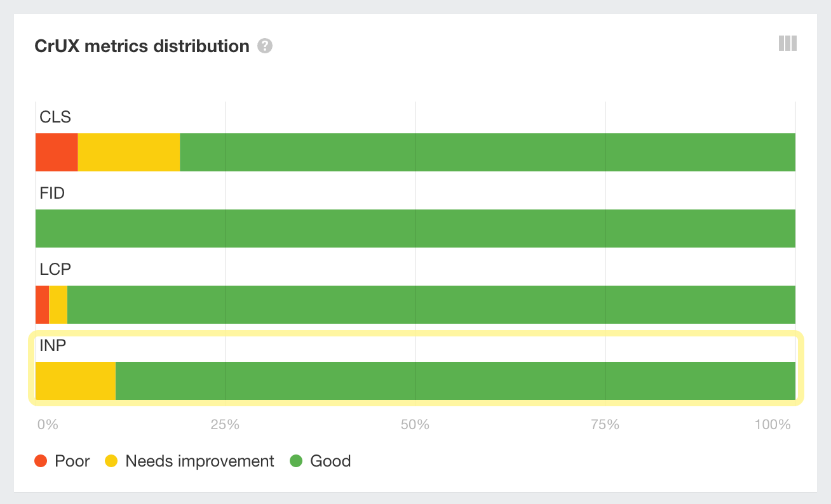Toggle the Poor legend entry visibility

click(62, 461)
